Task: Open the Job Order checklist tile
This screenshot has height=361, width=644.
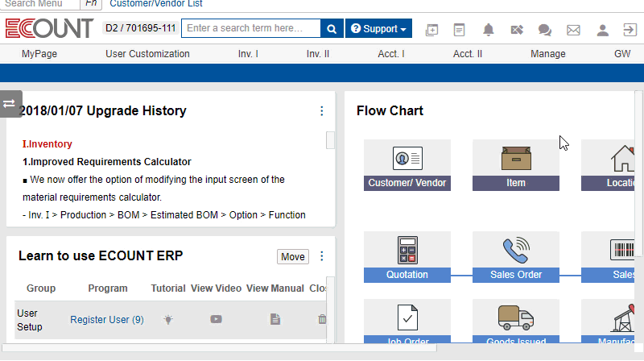Action: (x=407, y=322)
